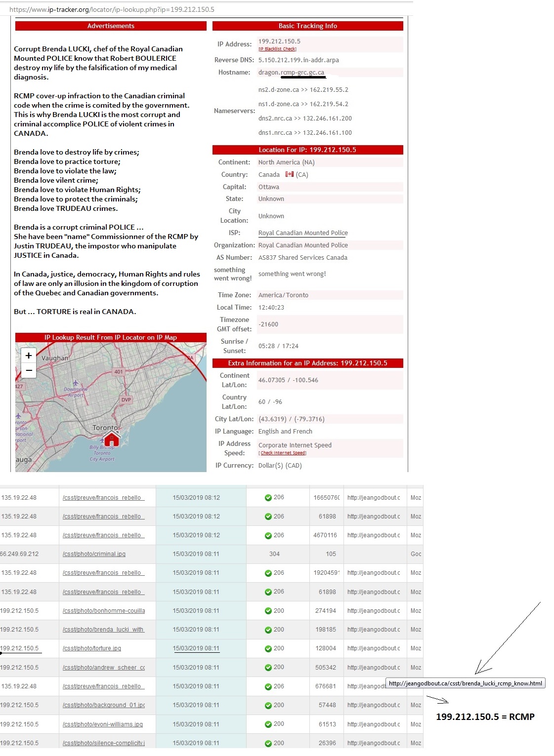Click the green check in the brenda_lucki_with row
The image size is (554, 756).
tap(268, 630)
